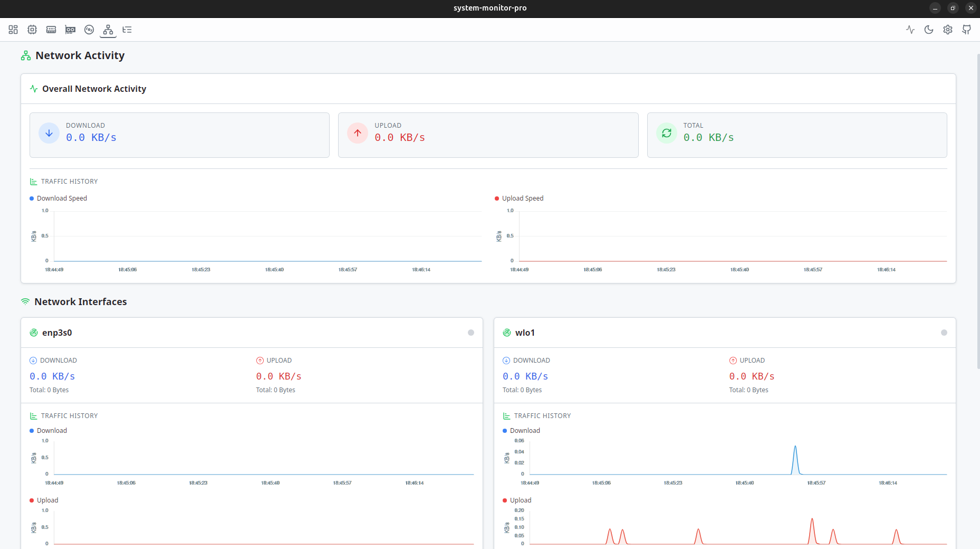Select the Network activity icon
980x549 pixels.
pyautogui.click(x=108, y=30)
